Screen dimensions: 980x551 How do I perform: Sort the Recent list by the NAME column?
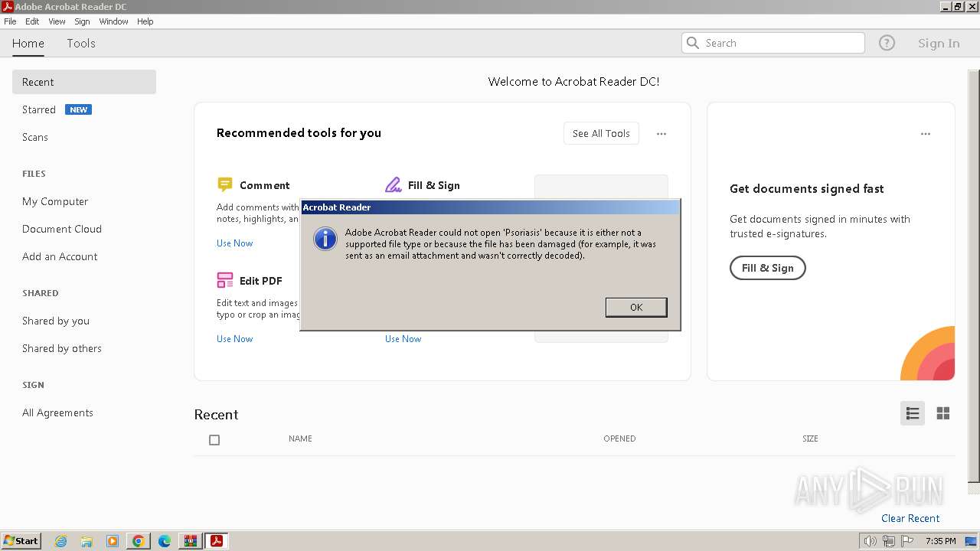[300, 439]
